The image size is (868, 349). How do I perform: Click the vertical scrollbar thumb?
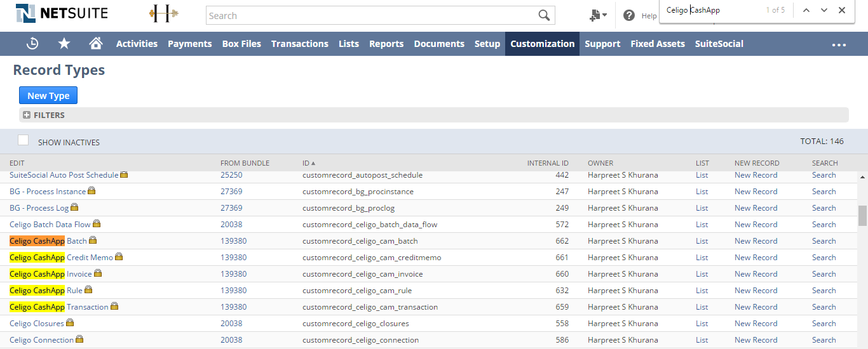862,216
